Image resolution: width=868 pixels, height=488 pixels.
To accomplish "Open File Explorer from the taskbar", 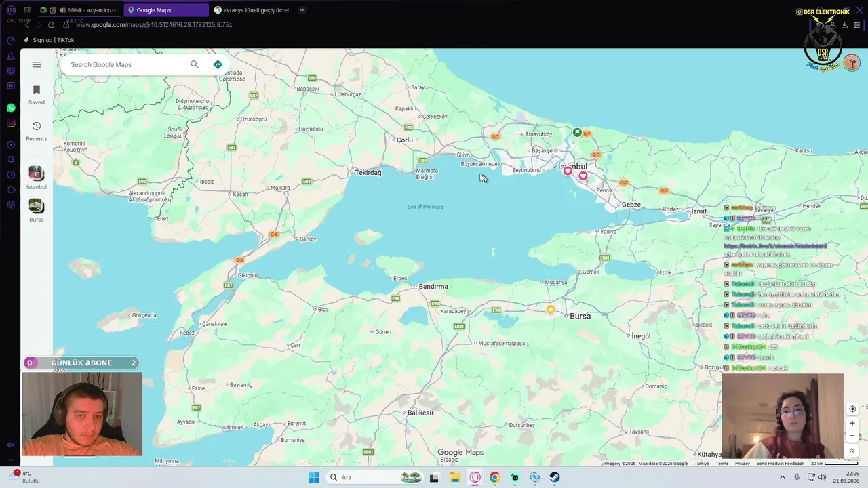I will tap(454, 477).
